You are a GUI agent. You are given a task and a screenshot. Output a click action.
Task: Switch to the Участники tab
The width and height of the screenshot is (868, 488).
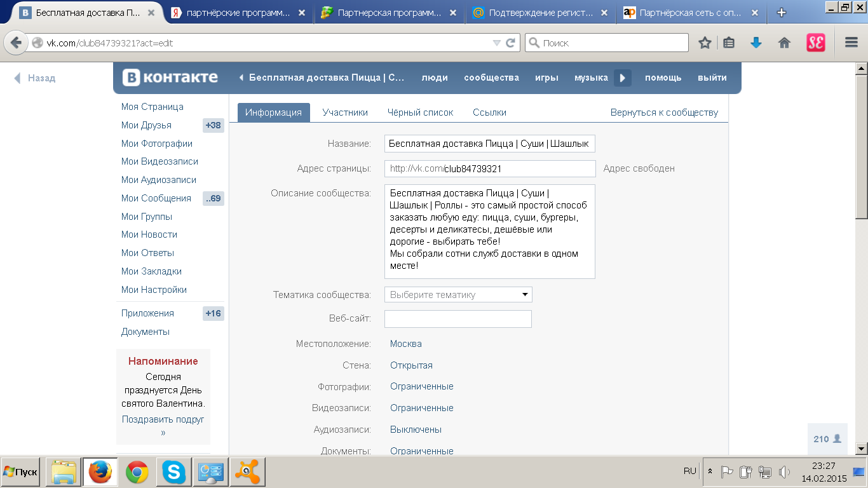point(345,112)
